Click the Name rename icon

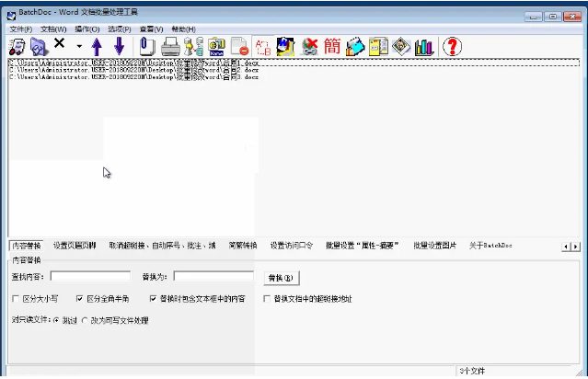[217, 47]
